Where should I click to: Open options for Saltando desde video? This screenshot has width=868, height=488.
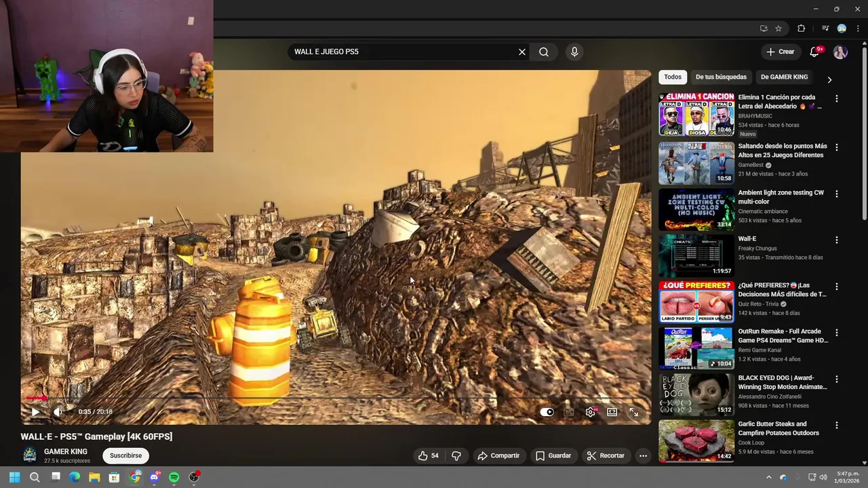point(836,147)
